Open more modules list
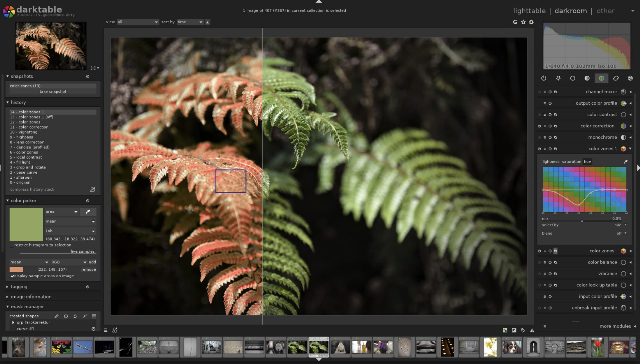 coord(615,326)
